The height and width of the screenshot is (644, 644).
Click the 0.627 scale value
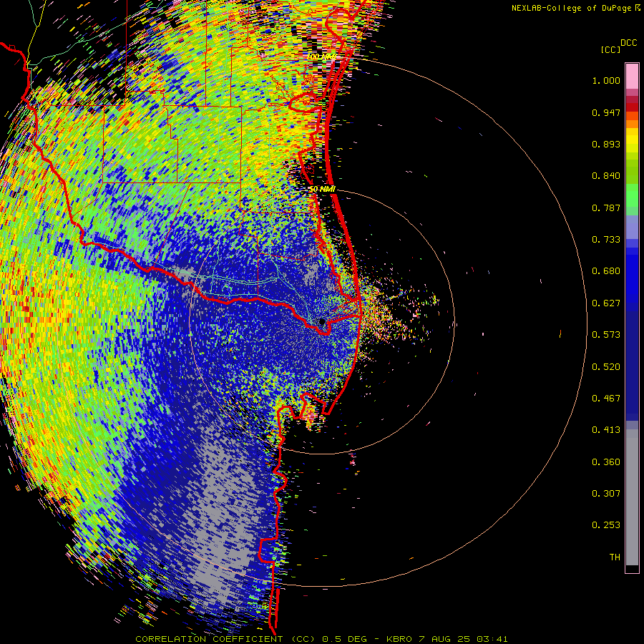(x=606, y=303)
